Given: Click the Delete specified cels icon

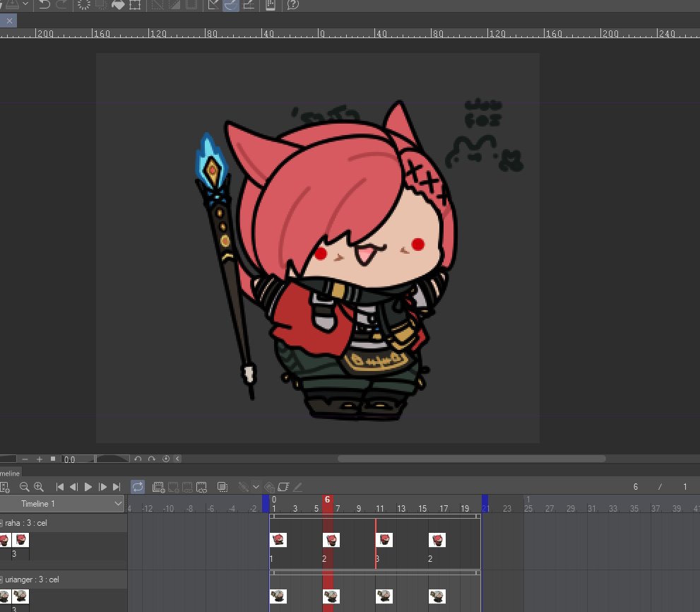Looking at the screenshot, I should pos(202,487).
